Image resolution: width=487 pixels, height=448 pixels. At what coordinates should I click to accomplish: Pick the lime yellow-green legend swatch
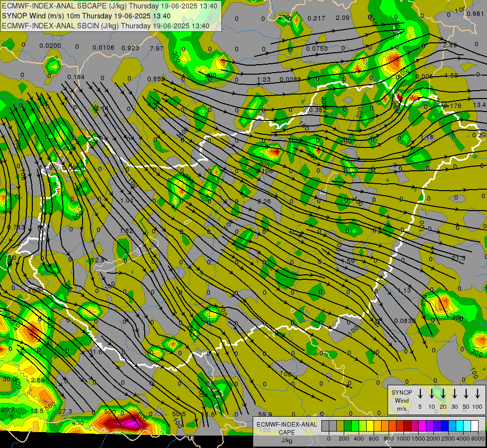click(x=363, y=426)
